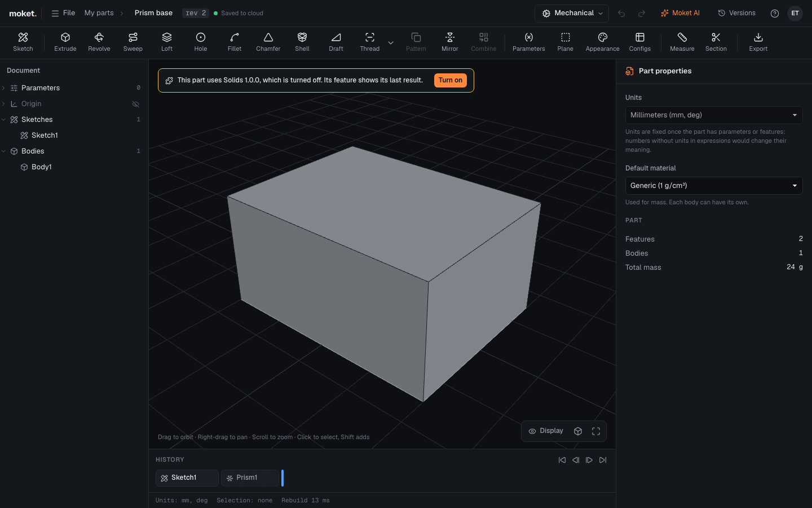Expand the Parameters tree node

(4, 88)
